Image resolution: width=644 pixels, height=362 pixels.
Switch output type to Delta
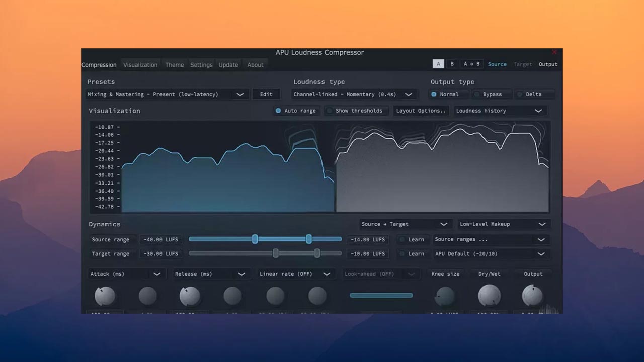pos(535,94)
